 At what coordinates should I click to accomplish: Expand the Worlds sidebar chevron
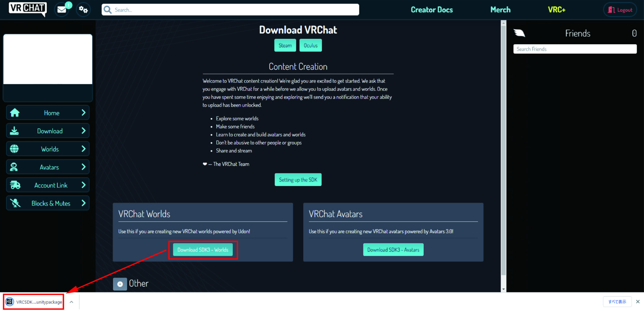coord(84,149)
